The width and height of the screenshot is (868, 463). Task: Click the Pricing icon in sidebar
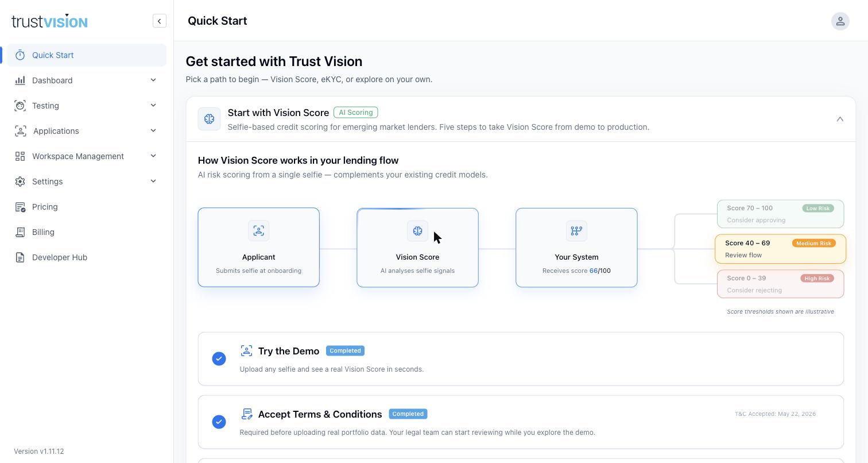[x=20, y=207]
